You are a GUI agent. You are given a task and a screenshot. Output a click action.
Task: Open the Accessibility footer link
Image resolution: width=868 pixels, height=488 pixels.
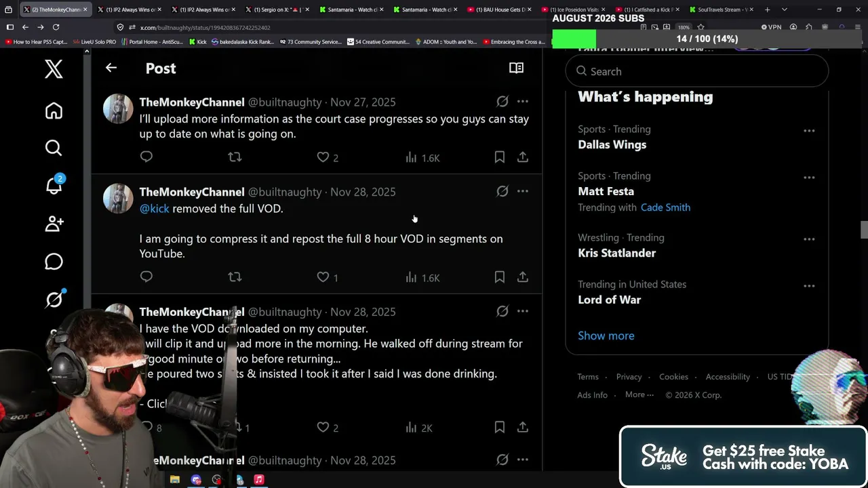[x=728, y=377]
